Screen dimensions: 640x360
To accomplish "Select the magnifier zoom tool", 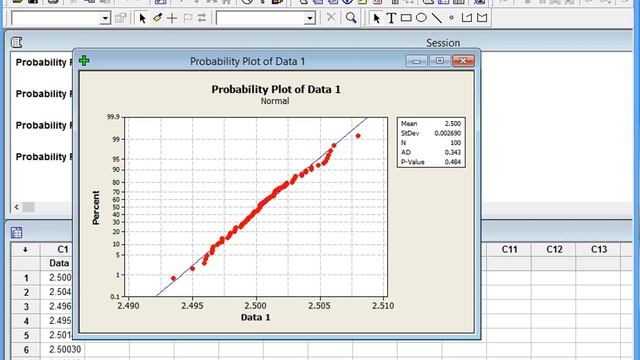I will tap(351, 18).
